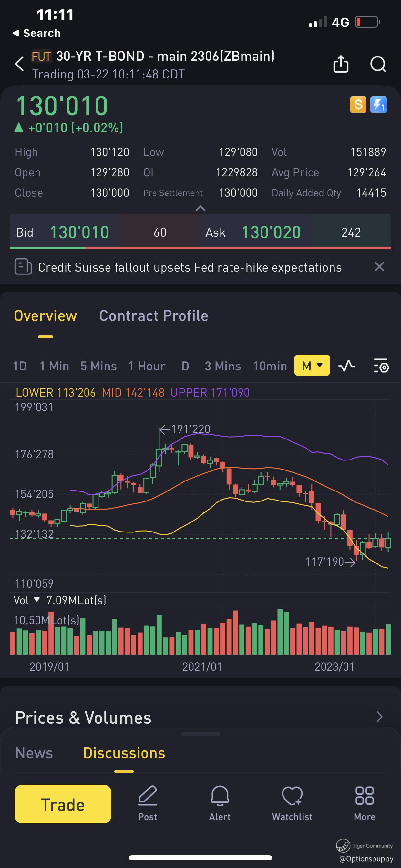Tap the orange dollar badge icon
Image resolution: width=401 pixels, height=868 pixels.
tap(358, 104)
